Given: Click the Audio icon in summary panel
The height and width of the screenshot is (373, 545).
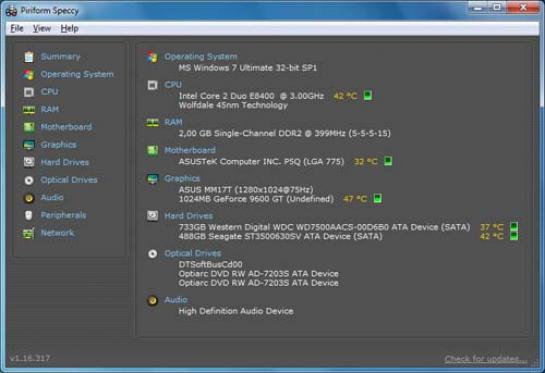Looking at the screenshot, I should pos(152,300).
